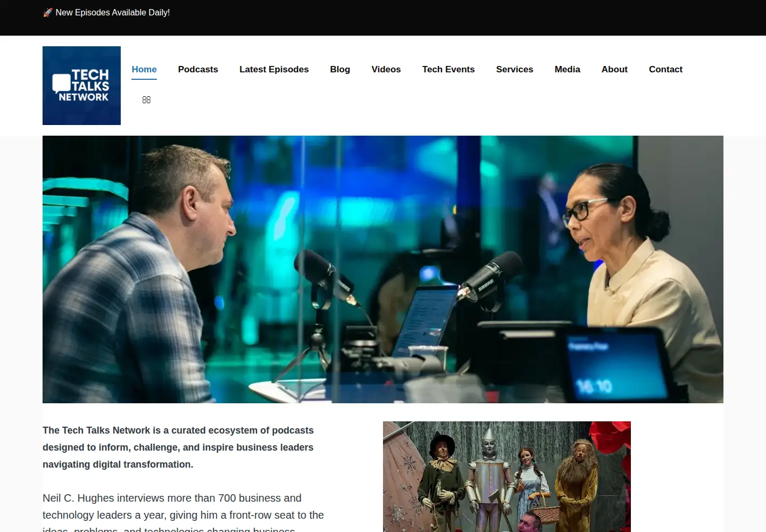766x532 pixels.
Task: Go to the Contact page
Action: [665, 69]
